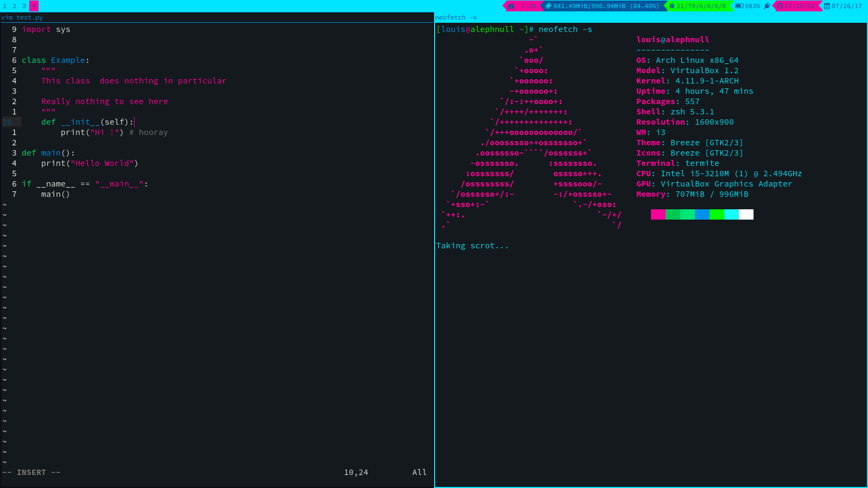Click the power plug charging icon
The width and height of the screenshot is (868, 488).
pos(767,6)
